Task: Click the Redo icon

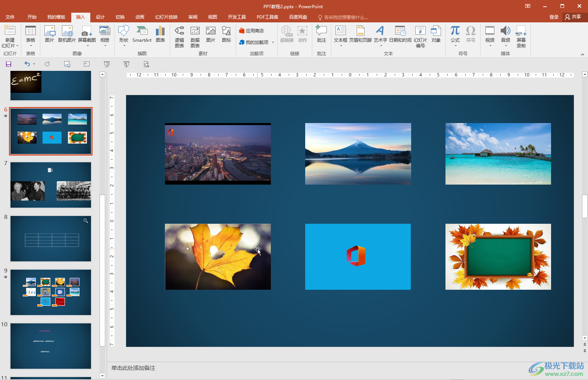Action: 47,64
